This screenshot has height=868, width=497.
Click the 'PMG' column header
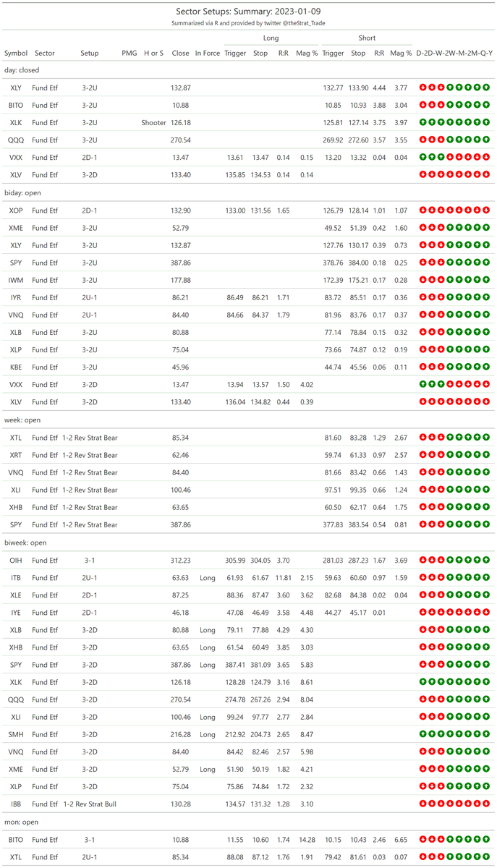click(x=129, y=54)
